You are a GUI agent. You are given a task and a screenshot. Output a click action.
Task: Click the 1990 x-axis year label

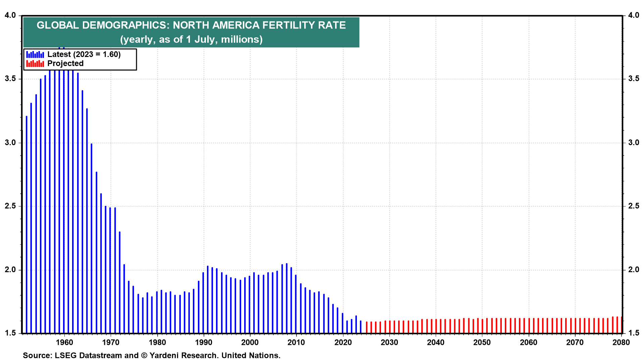[x=204, y=342]
